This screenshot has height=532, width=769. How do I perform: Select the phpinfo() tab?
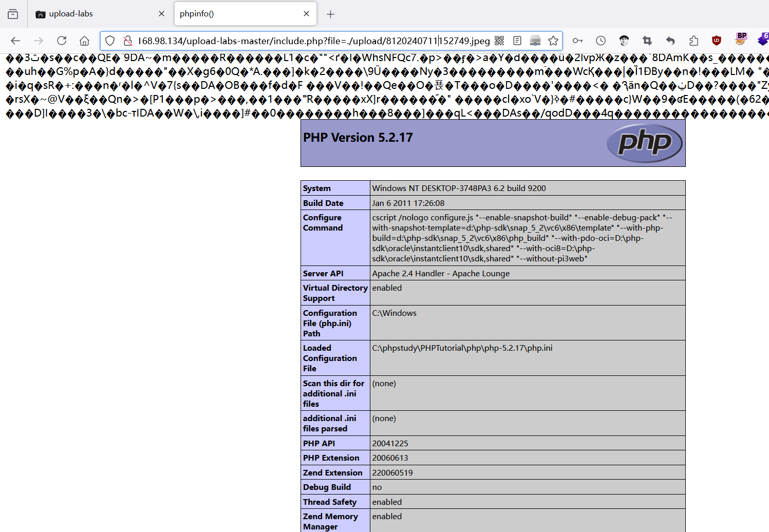click(x=246, y=14)
